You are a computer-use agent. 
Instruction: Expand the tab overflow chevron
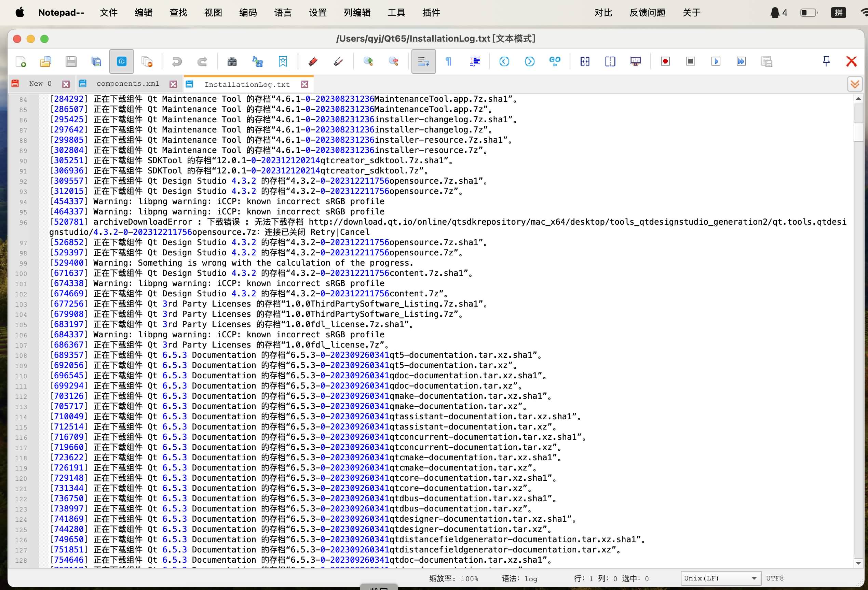pyautogui.click(x=855, y=84)
